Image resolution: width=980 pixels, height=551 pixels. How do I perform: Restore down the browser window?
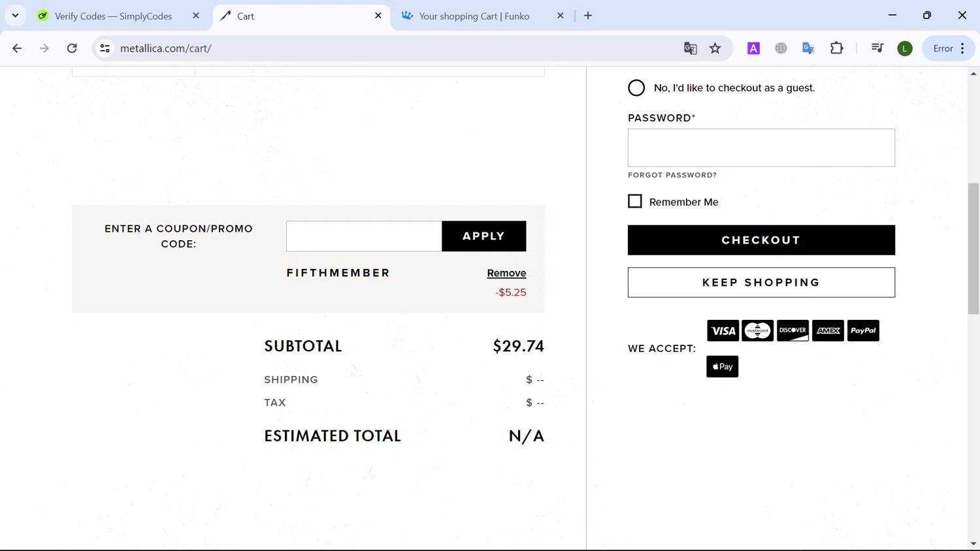point(927,15)
